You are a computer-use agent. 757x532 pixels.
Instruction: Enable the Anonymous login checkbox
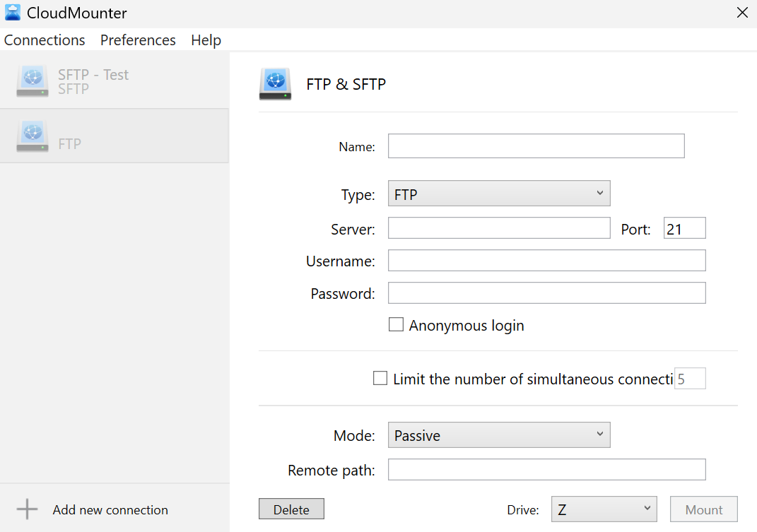click(x=396, y=324)
